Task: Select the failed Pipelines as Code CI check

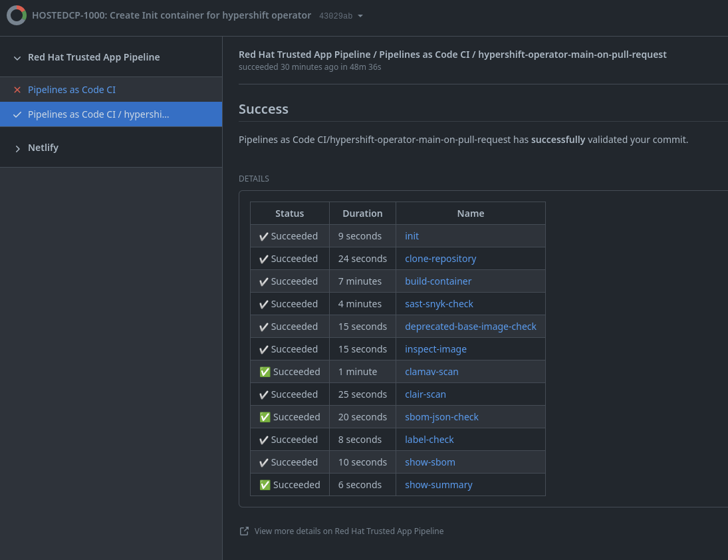Action: 72,90
